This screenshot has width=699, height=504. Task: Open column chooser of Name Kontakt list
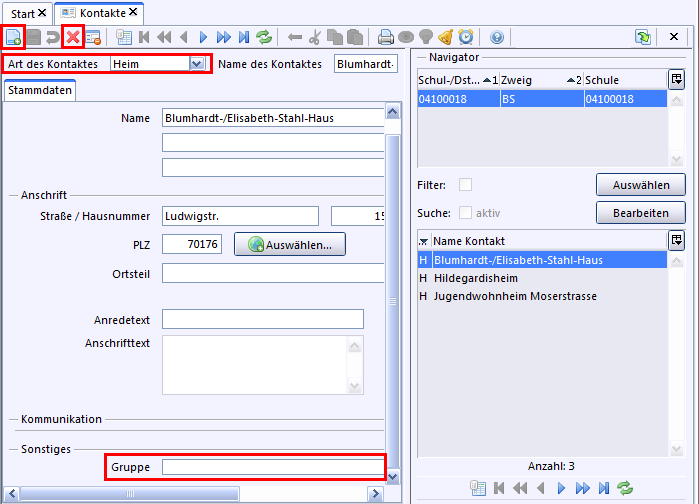point(676,240)
